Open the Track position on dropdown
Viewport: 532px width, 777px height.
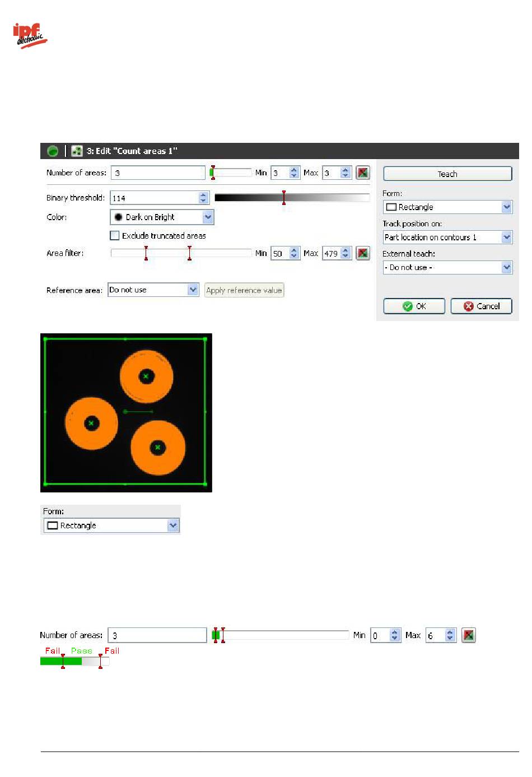click(447, 237)
